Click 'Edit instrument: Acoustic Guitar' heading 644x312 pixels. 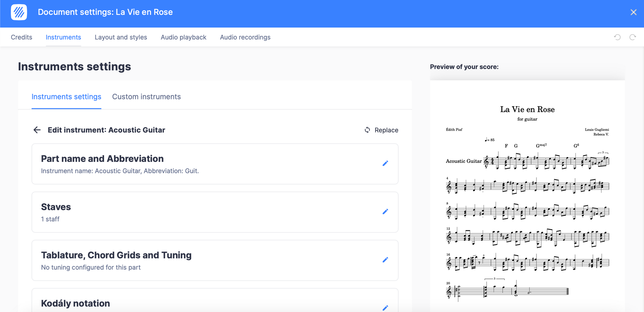[x=106, y=130]
